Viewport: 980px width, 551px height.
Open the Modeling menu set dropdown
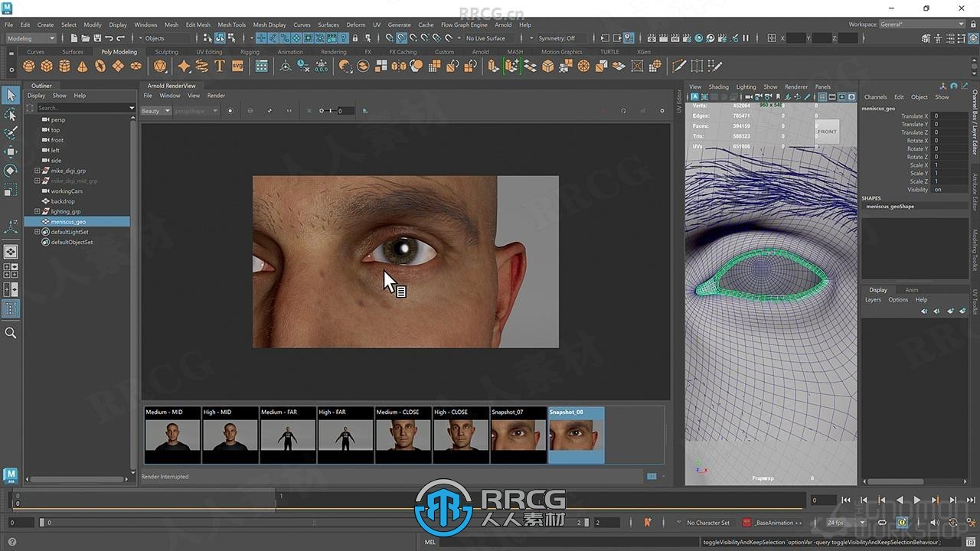coord(31,38)
